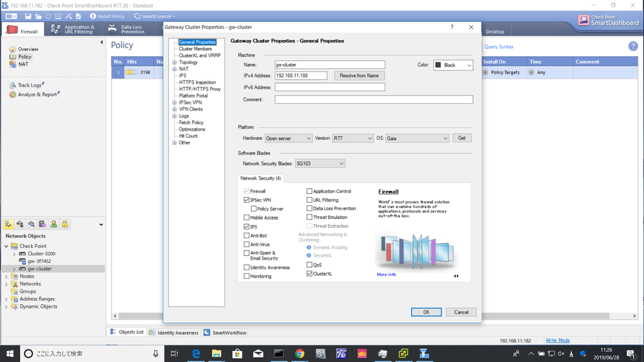This screenshot has width=644, height=362.
Task: Select the Services objects icon
Action: (20, 224)
